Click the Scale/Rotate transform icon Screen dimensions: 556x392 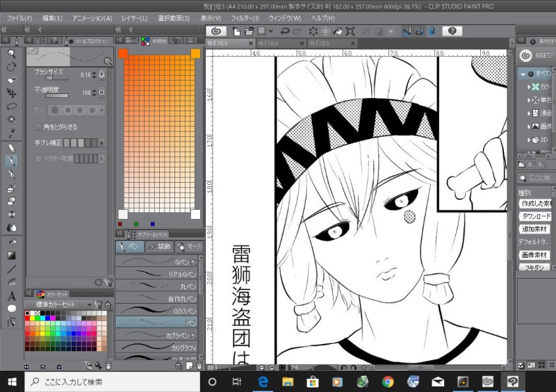350,31
